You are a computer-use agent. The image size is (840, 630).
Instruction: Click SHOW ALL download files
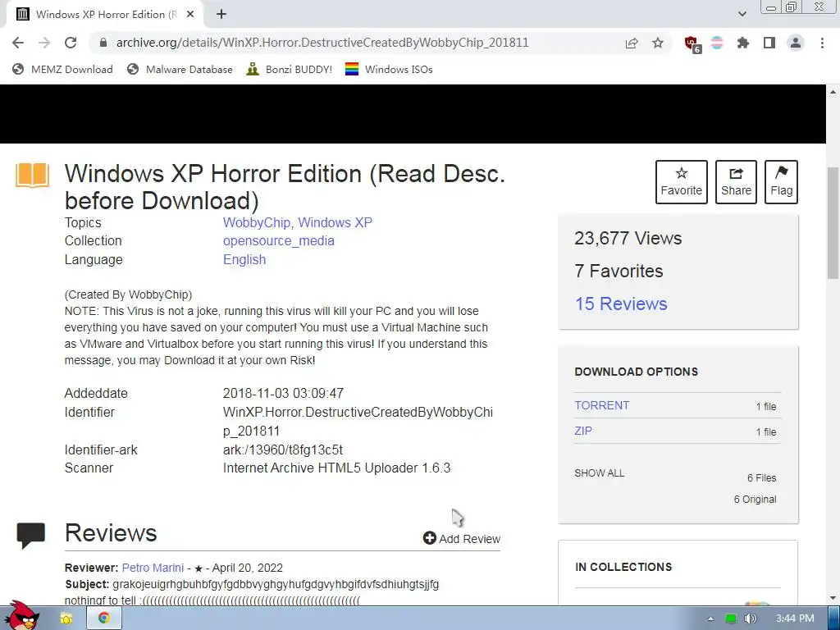tap(599, 473)
